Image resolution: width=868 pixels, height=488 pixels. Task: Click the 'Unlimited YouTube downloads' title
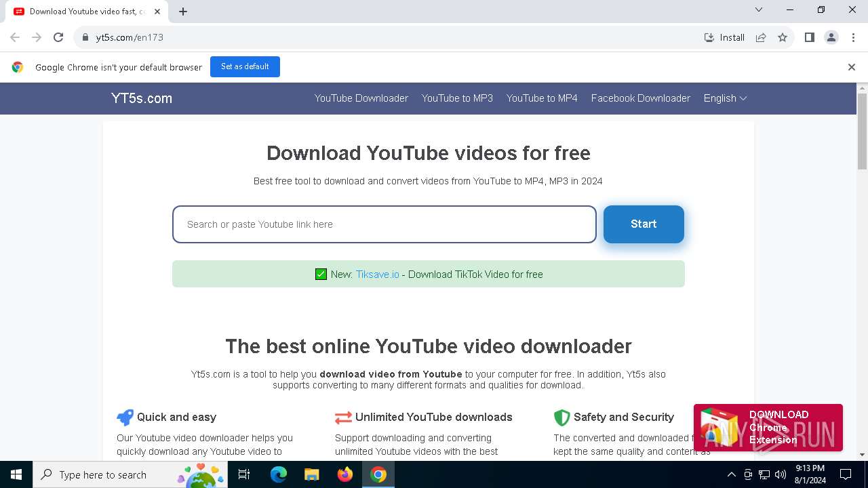tap(434, 417)
